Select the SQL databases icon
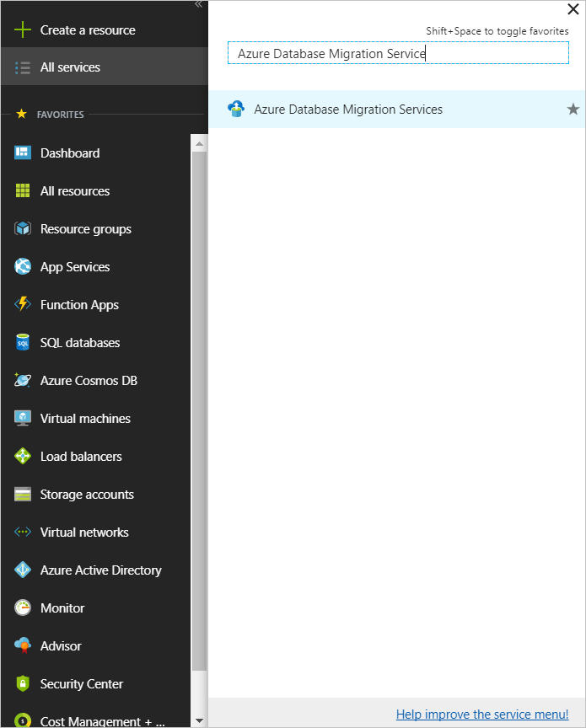The width and height of the screenshot is (586, 728). [x=23, y=342]
